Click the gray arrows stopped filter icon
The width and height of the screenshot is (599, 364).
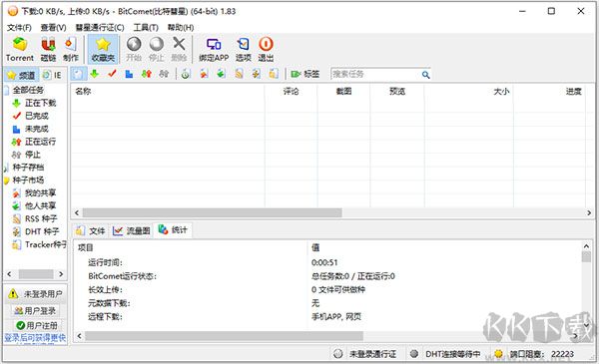[164, 74]
